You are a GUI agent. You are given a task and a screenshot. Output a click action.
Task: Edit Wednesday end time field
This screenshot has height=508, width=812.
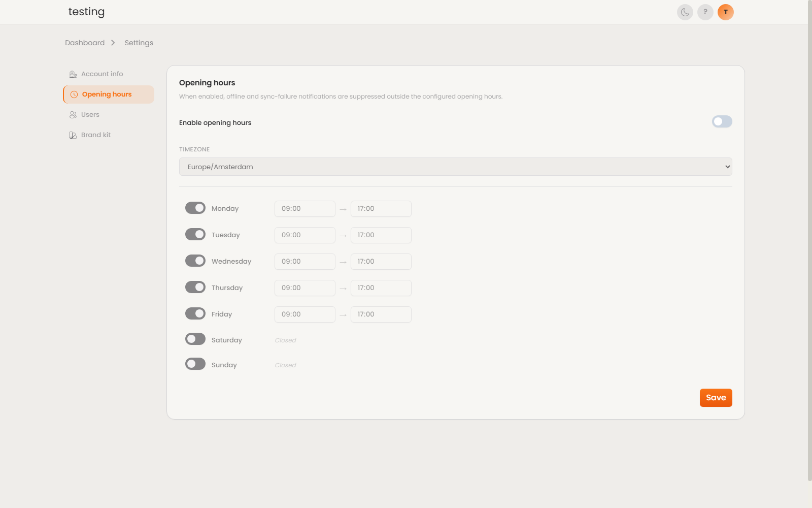click(x=381, y=262)
